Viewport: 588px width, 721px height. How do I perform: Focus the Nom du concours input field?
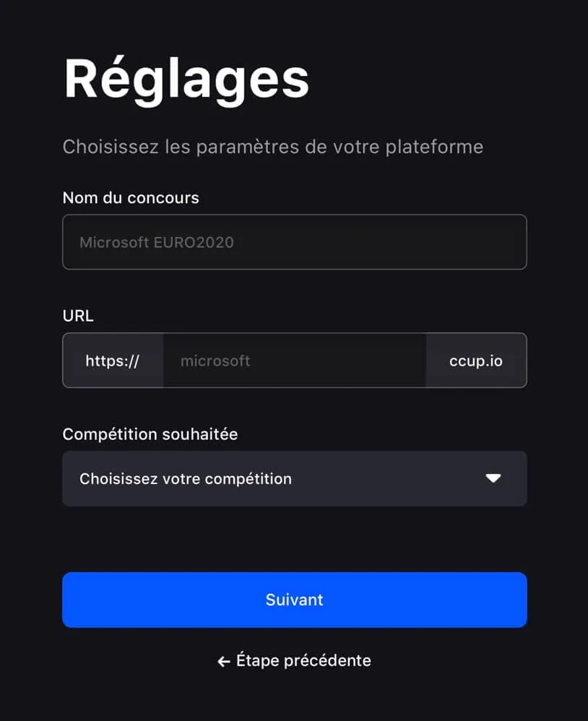click(x=294, y=242)
